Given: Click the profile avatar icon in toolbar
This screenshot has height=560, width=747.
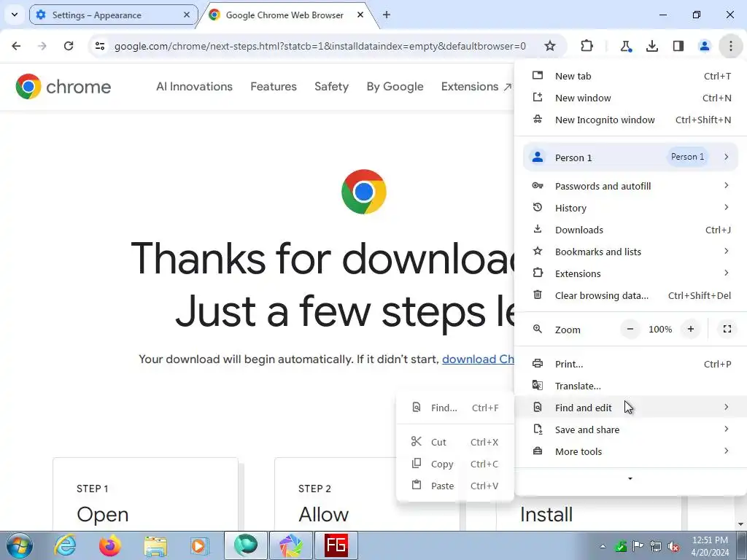Looking at the screenshot, I should [x=704, y=46].
